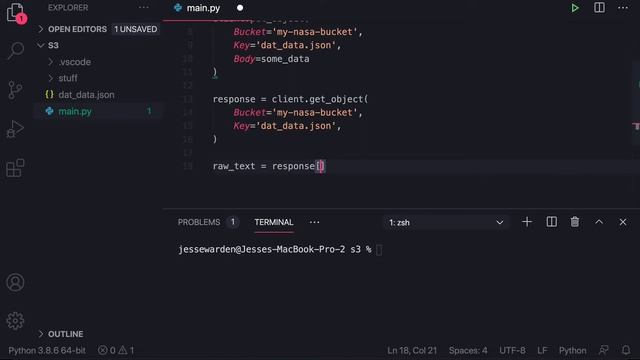Open the Search view icon

[16, 51]
